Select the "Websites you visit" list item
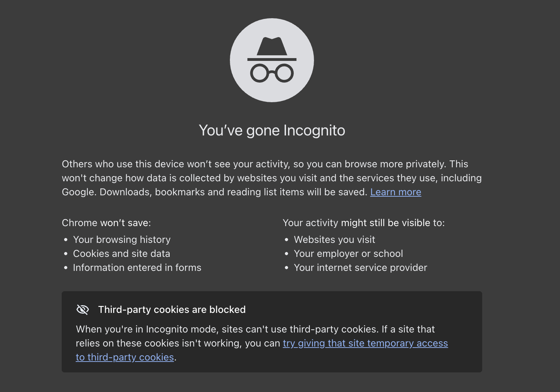The image size is (560, 392). pos(334,239)
